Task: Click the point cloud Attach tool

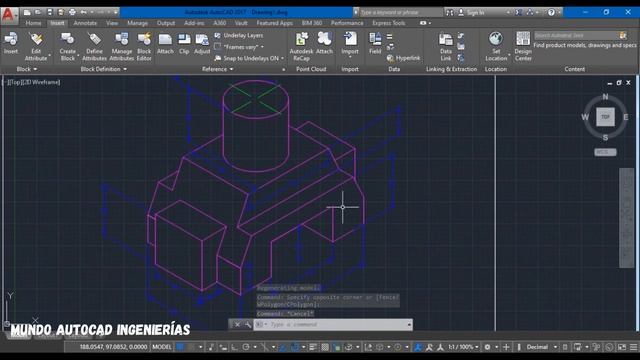Action: click(324, 43)
